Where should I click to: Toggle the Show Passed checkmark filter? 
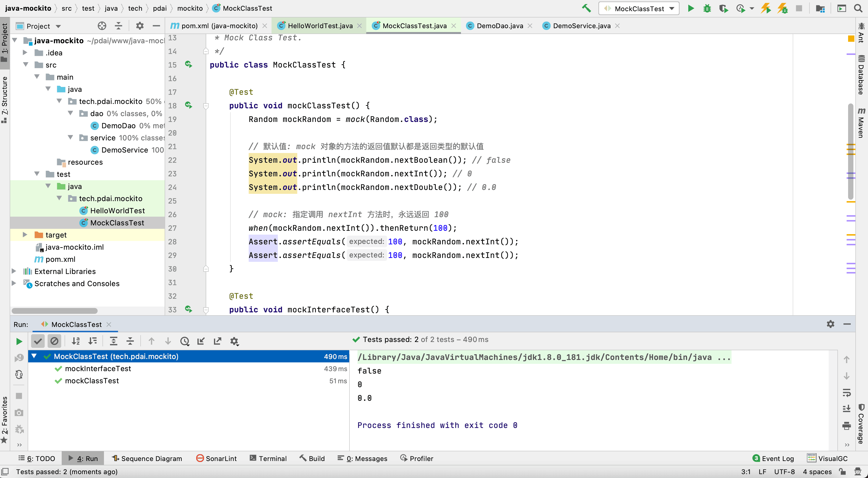pos(38,341)
